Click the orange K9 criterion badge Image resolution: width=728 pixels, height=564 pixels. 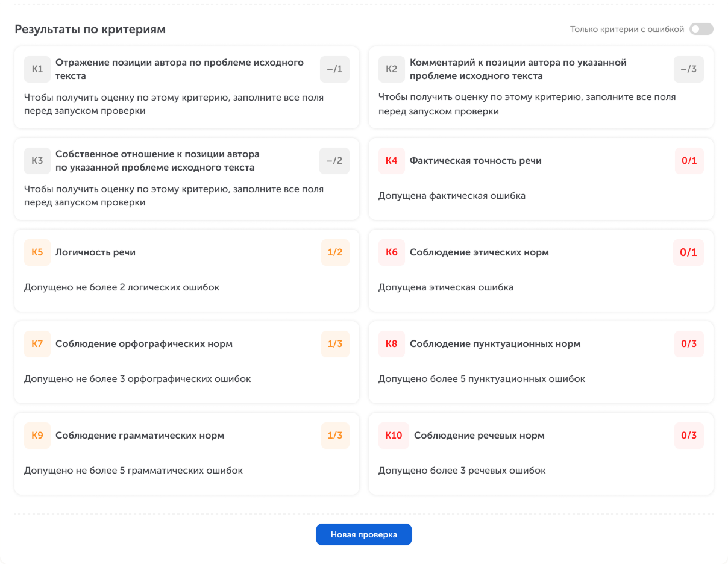[x=37, y=436]
